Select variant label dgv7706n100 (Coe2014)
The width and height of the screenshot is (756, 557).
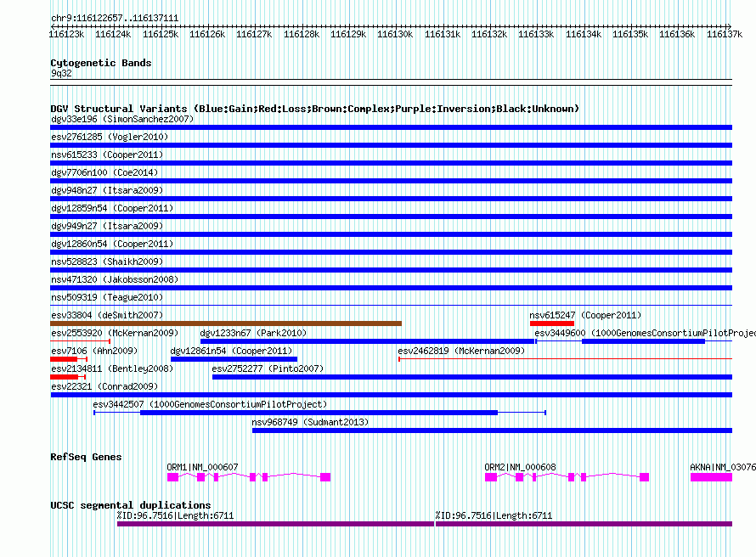[x=104, y=172]
